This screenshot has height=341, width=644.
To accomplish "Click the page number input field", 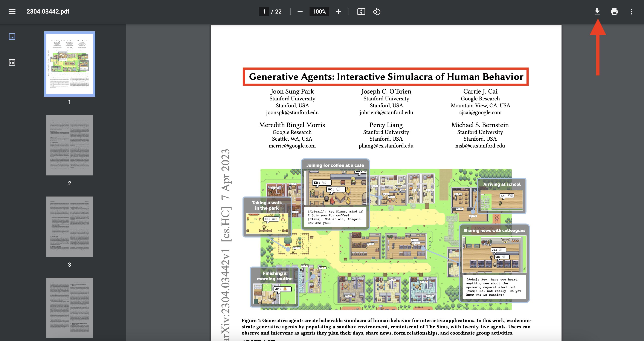I will 264,12.
